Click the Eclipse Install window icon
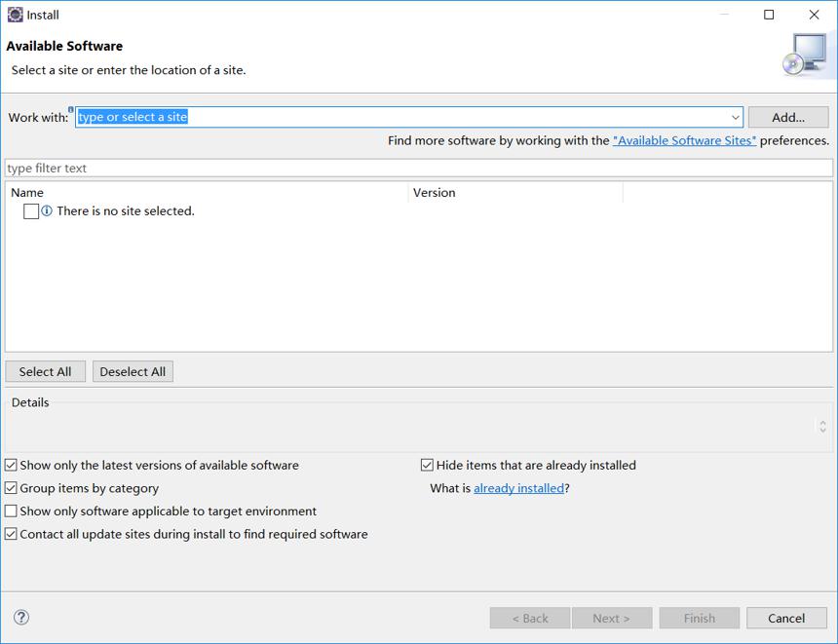This screenshot has height=644, width=838. click(x=15, y=15)
